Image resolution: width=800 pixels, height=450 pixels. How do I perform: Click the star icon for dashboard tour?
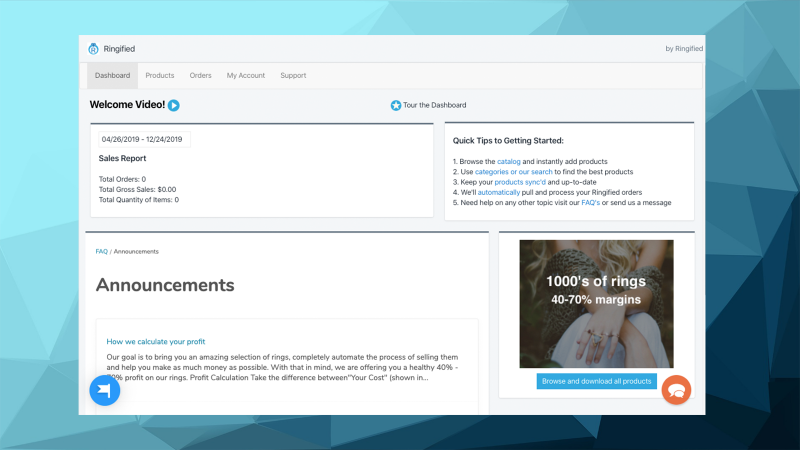(x=395, y=105)
